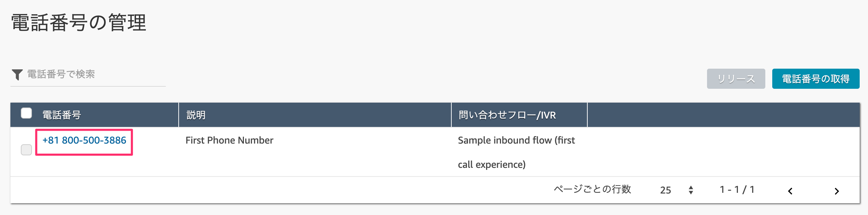Click the 1 - 1 / 1 page range indicator
The image size is (868, 215).
pos(737,190)
